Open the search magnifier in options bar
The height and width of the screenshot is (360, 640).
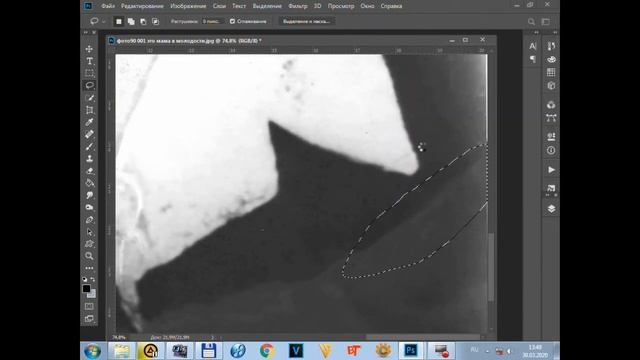coord(531,22)
